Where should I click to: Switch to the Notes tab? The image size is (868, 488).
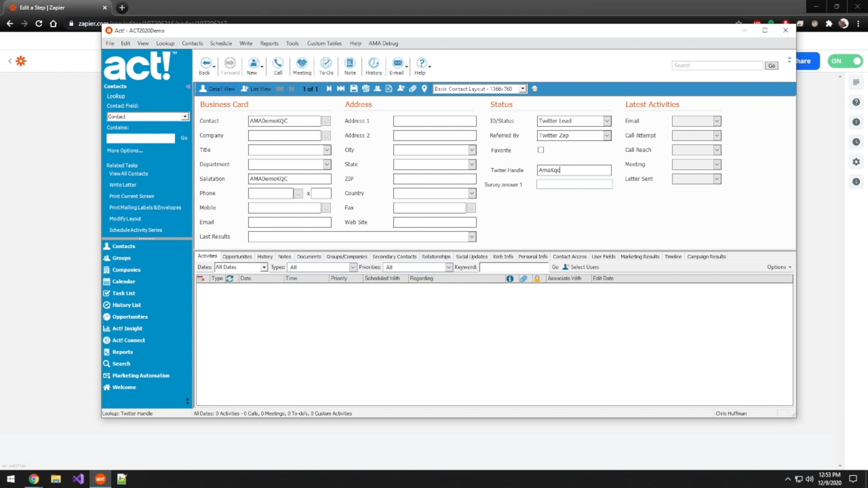[x=285, y=257]
